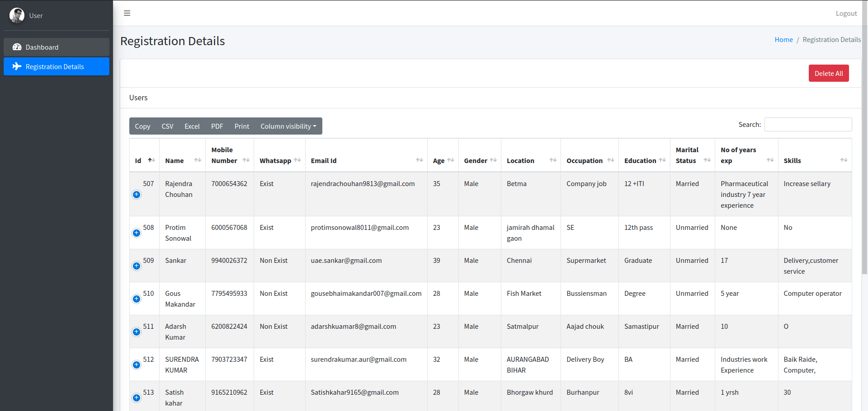Click plus icon for row 512
This screenshot has height=411, width=868.
[137, 365]
